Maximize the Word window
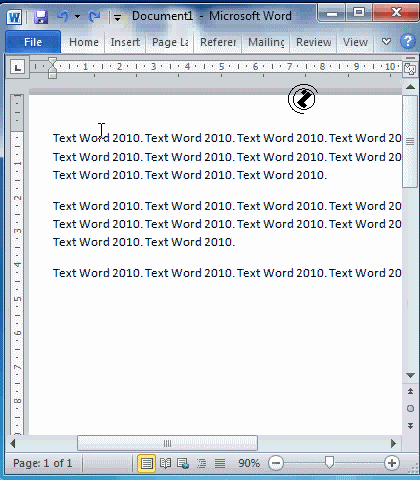The image size is (420, 480). pos(359,13)
